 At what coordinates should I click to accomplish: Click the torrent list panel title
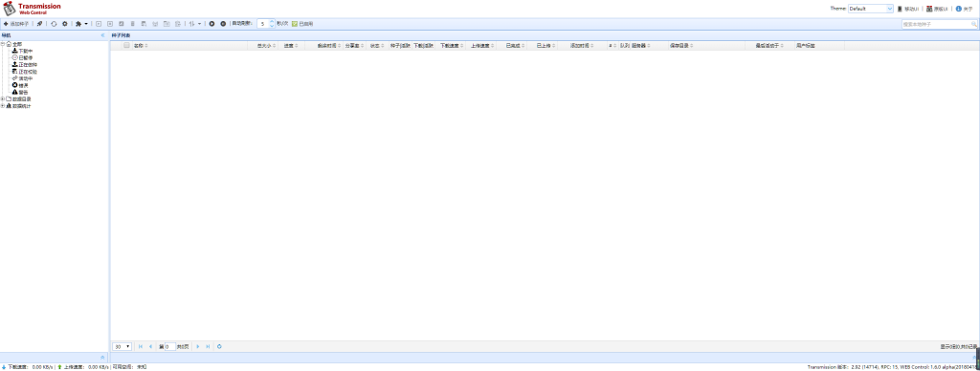coord(121,35)
